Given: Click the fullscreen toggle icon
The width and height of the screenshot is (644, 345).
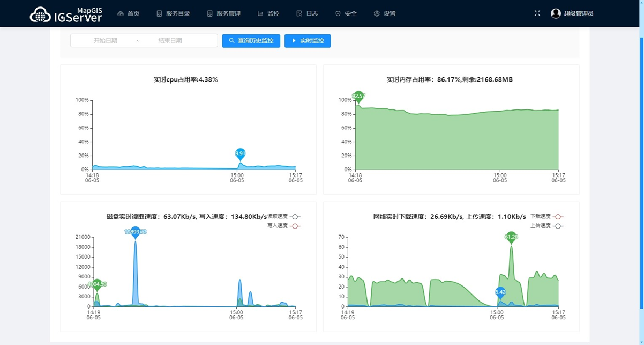Looking at the screenshot, I should [x=537, y=13].
